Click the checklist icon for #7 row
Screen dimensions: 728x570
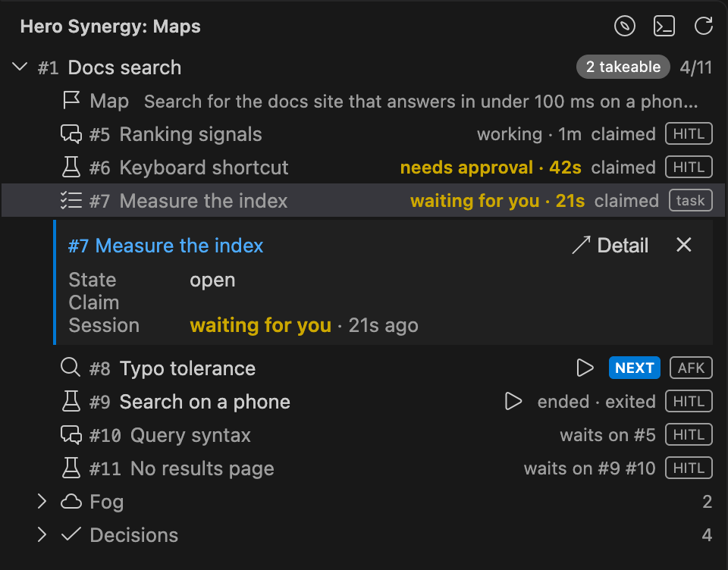71,201
